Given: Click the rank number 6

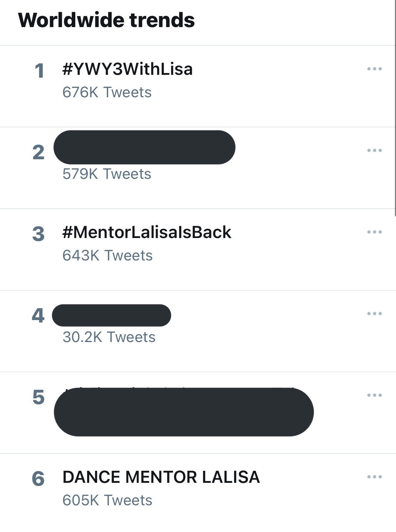Looking at the screenshot, I should (x=38, y=478).
